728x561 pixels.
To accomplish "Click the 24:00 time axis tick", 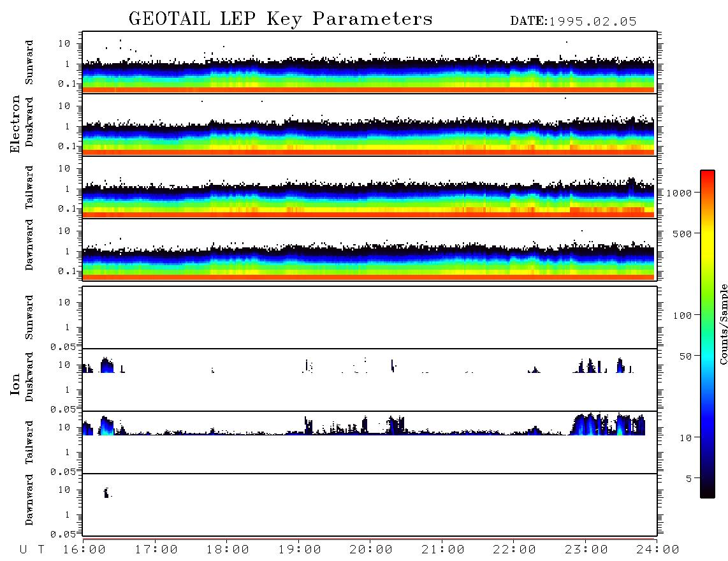I will click(x=657, y=550).
